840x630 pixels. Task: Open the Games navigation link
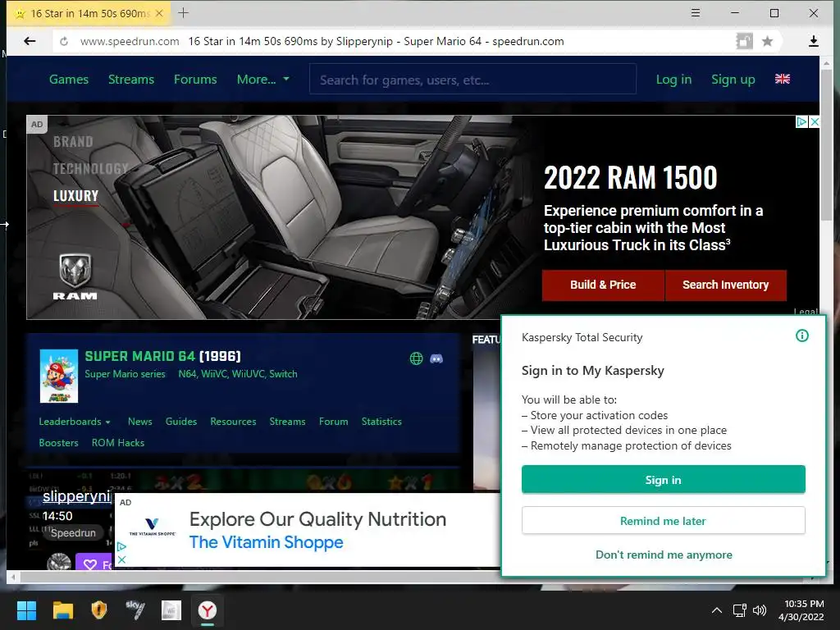tap(69, 80)
